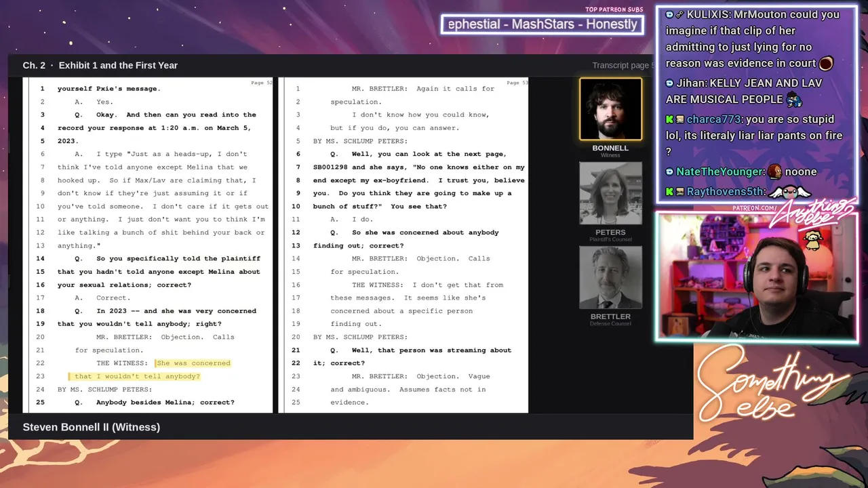Click the monkey emote before "noone"
The image size is (868, 488).
pyautogui.click(x=774, y=171)
